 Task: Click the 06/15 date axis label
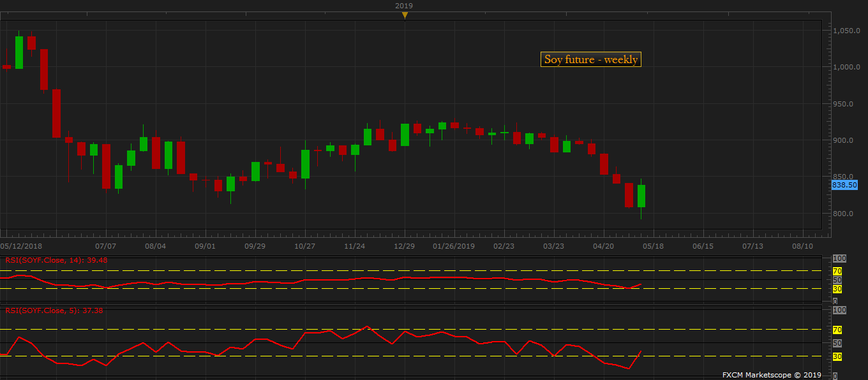[x=703, y=245]
